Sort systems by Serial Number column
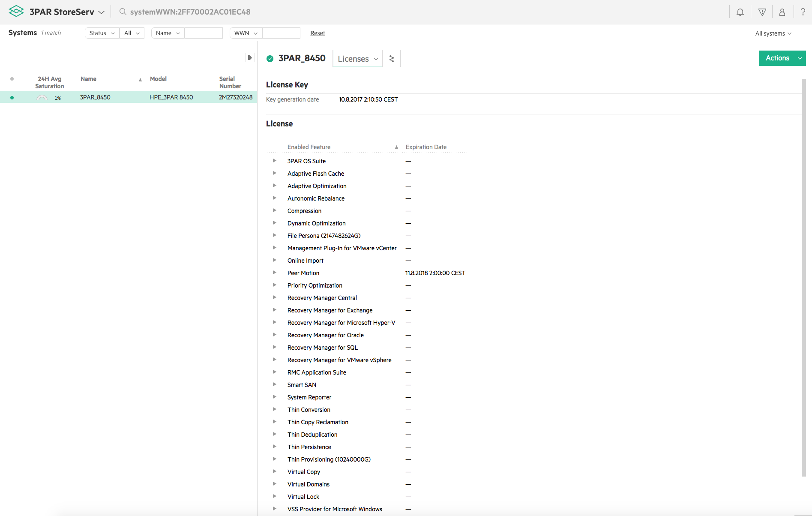 pyautogui.click(x=230, y=82)
